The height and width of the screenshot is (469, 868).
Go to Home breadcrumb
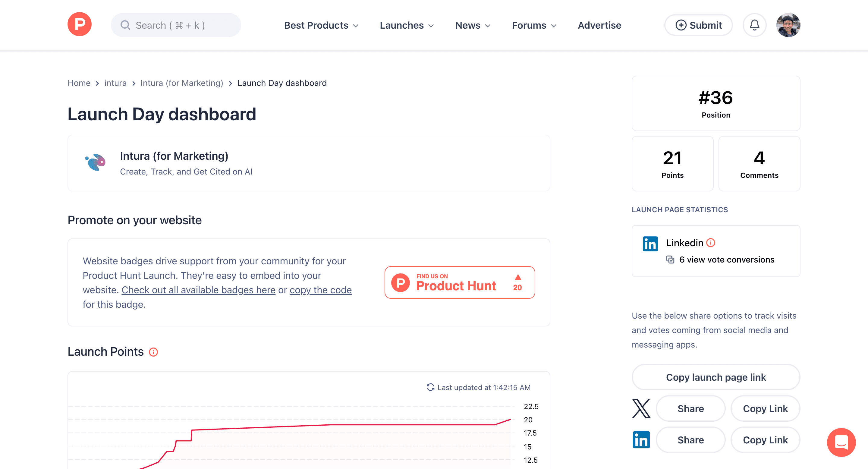[x=79, y=83]
